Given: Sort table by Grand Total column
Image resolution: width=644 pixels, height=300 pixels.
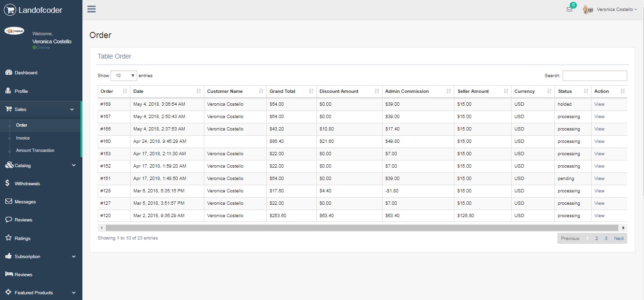Looking at the screenshot, I should [x=291, y=91].
